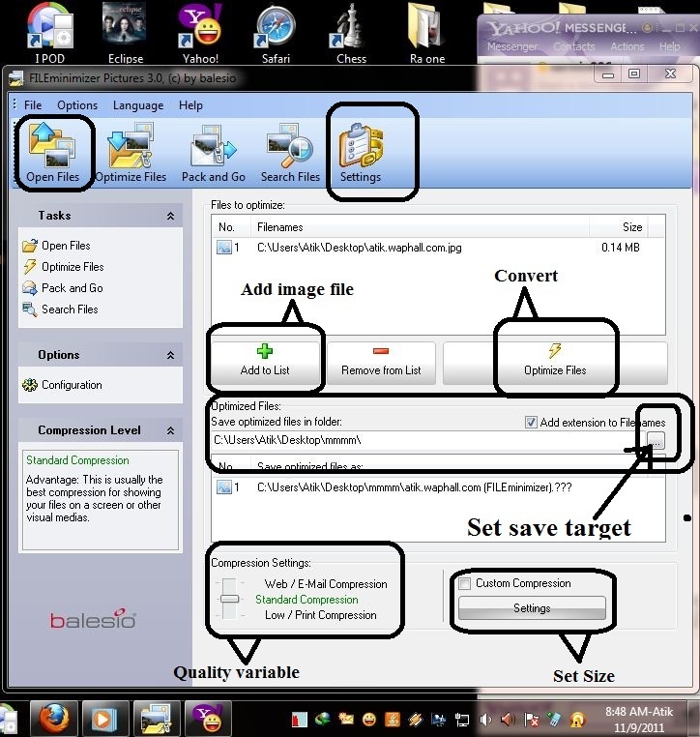Open the Settings toolbar icon
Screen dimensions: 700x737
(360, 153)
